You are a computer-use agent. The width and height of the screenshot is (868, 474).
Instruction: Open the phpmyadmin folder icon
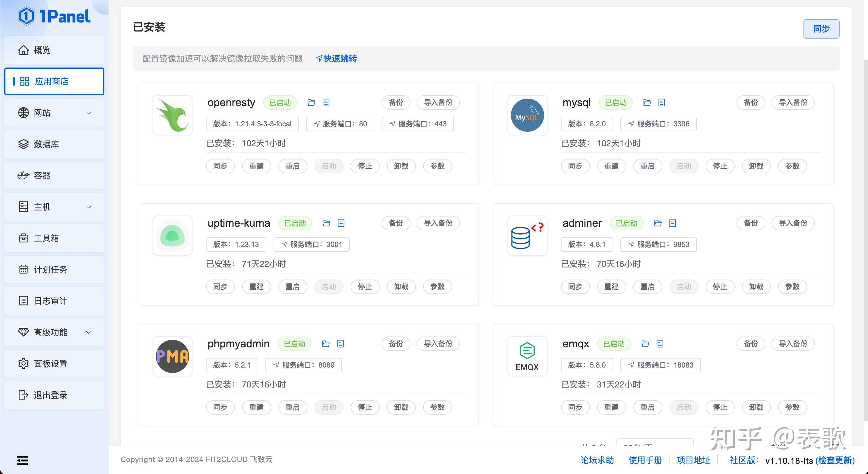(x=325, y=344)
